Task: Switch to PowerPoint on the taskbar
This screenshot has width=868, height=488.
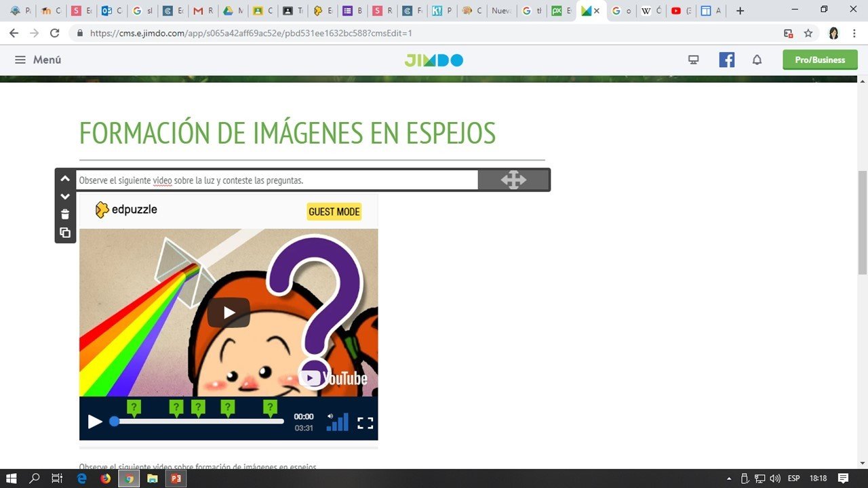Action: pos(176,479)
